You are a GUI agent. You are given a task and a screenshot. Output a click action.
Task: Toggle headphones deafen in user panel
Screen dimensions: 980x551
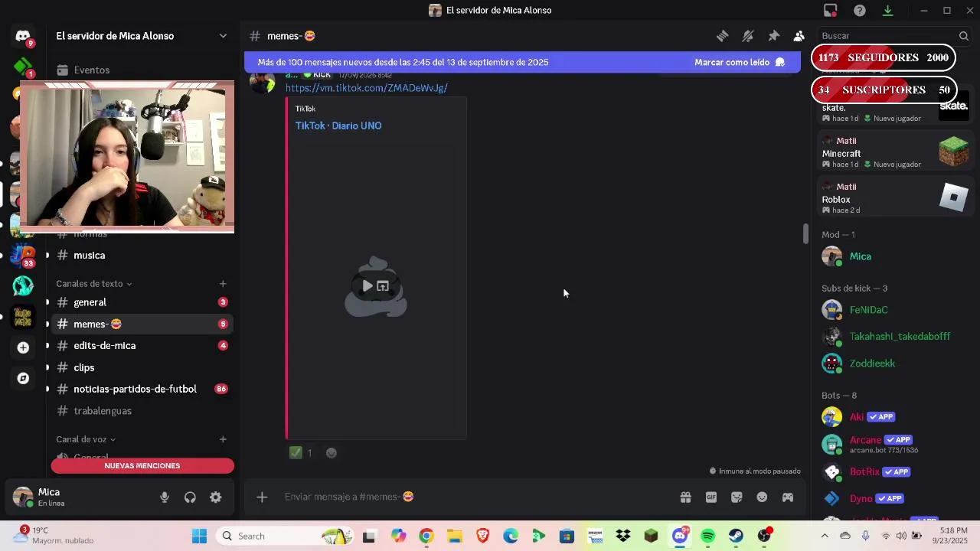190,497
